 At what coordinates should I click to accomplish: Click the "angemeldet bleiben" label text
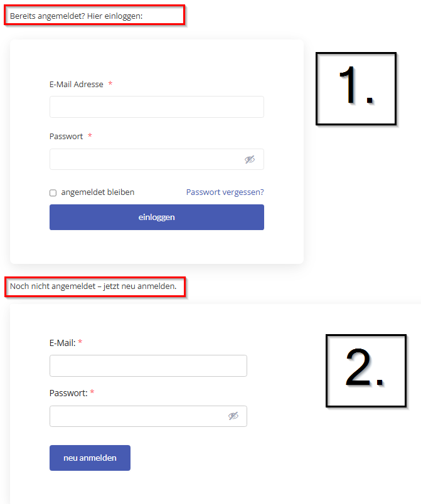(97, 192)
